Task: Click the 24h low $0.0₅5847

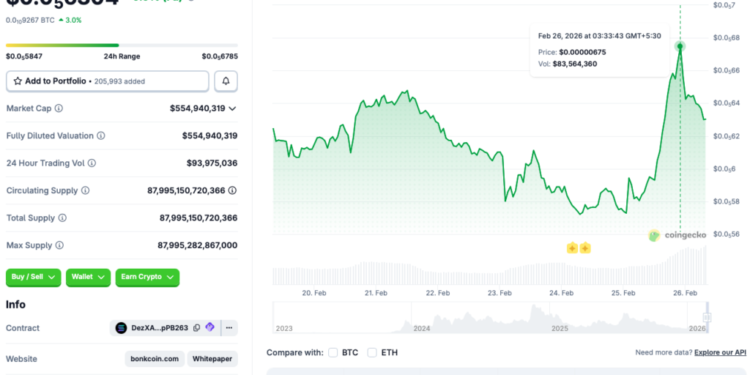Action: point(24,56)
